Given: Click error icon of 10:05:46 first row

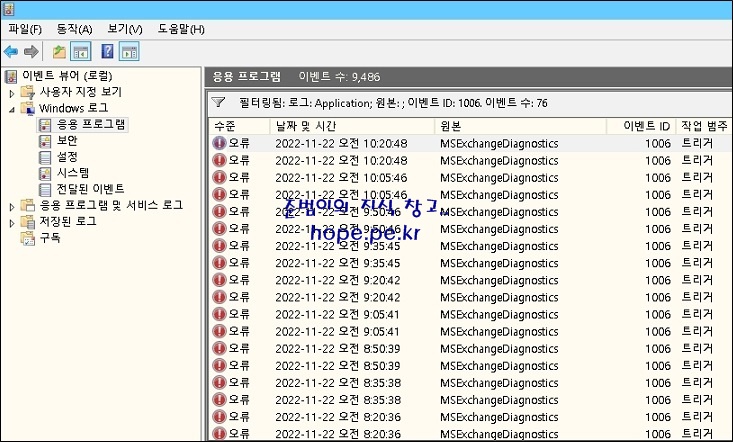Looking at the screenshot, I should pyautogui.click(x=219, y=178).
